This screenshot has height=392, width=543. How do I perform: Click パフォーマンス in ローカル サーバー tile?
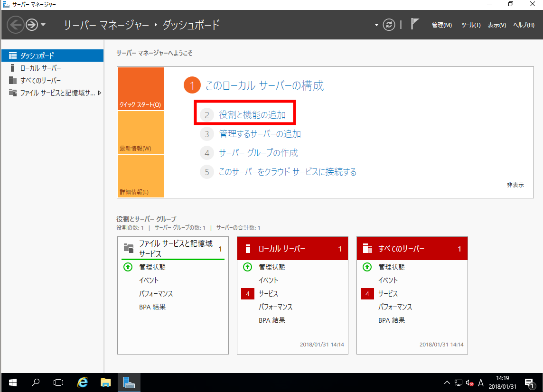[x=275, y=307]
